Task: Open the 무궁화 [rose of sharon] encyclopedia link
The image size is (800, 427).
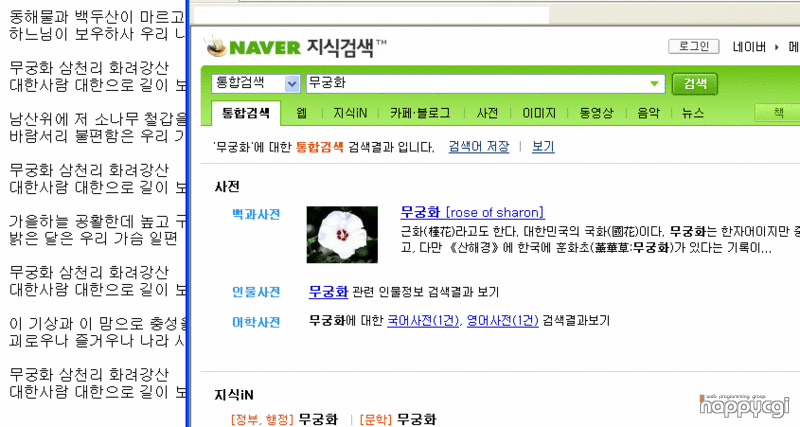Action: point(472,212)
